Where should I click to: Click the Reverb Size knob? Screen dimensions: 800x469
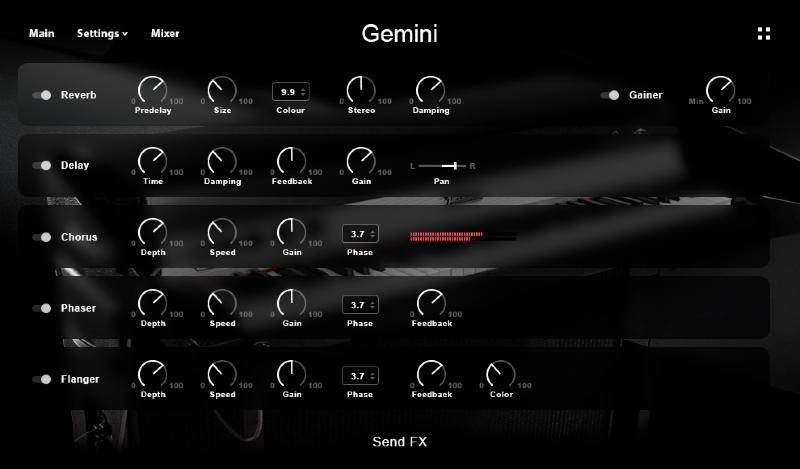pyautogui.click(x=222, y=90)
